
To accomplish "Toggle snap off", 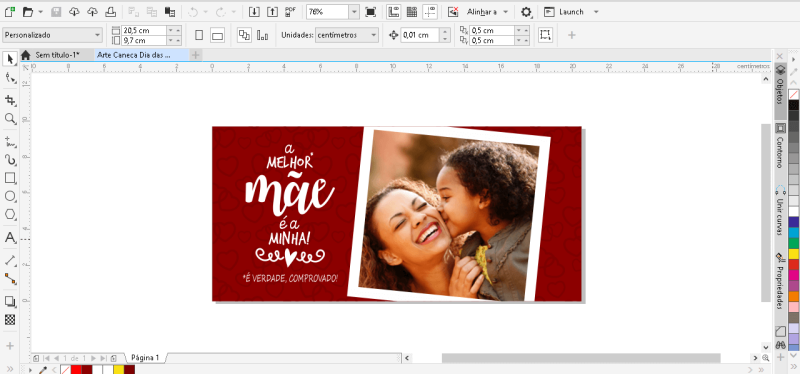I will point(453,11).
